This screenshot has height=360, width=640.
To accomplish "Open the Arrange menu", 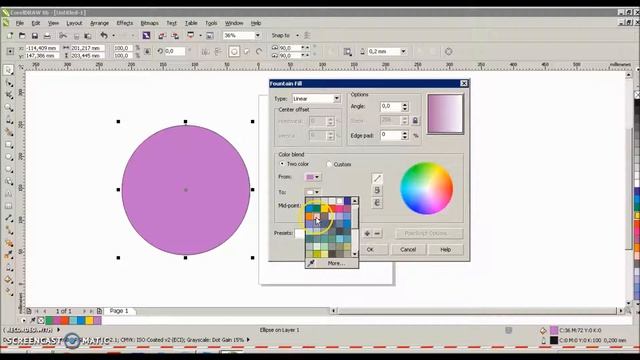I will (x=100, y=23).
